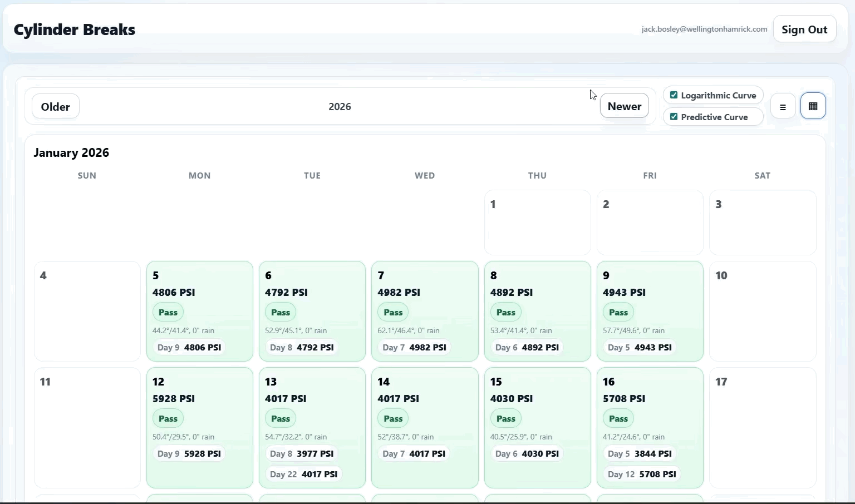The height and width of the screenshot is (504, 855).
Task: Select the Day 7 4982 PSI chip
Action: (414, 347)
